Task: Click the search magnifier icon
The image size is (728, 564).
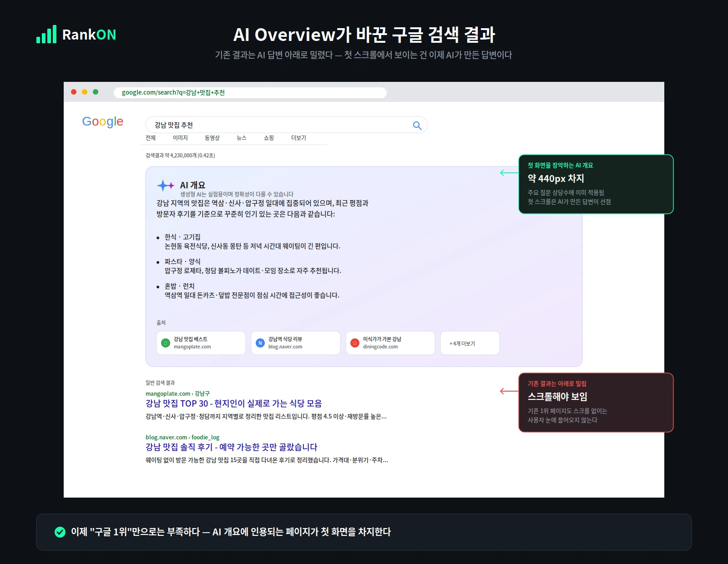Action: 417,125
